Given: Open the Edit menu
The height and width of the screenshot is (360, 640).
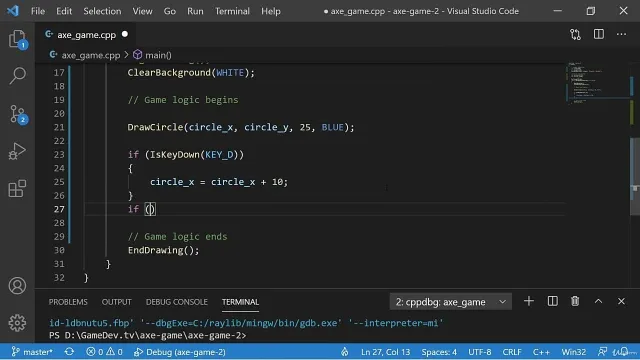Looking at the screenshot, I should [x=64, y=11].
